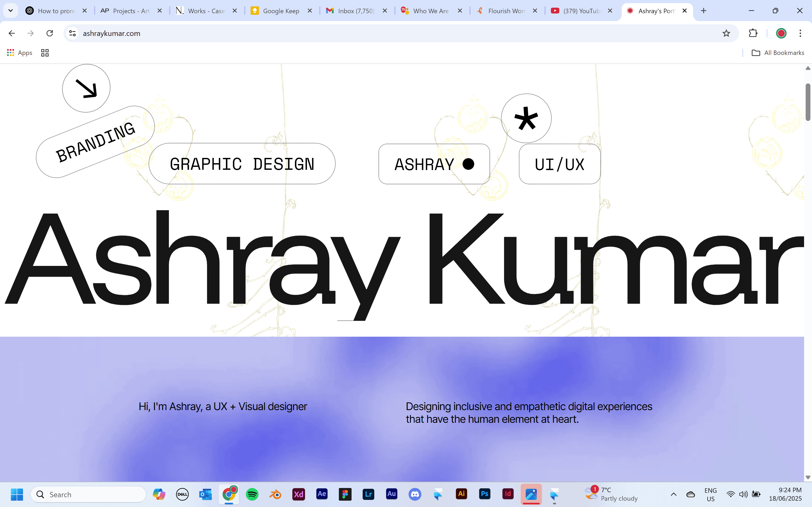This screenshot has width=812, height=507.
Task: Click the UI/UX pill on the page
Action: coord(559,164)
